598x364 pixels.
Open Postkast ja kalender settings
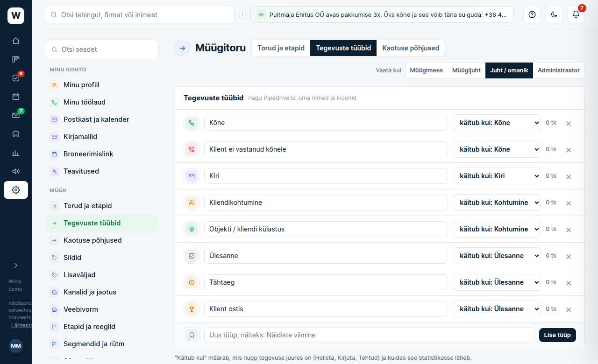[x=102, y=119]
